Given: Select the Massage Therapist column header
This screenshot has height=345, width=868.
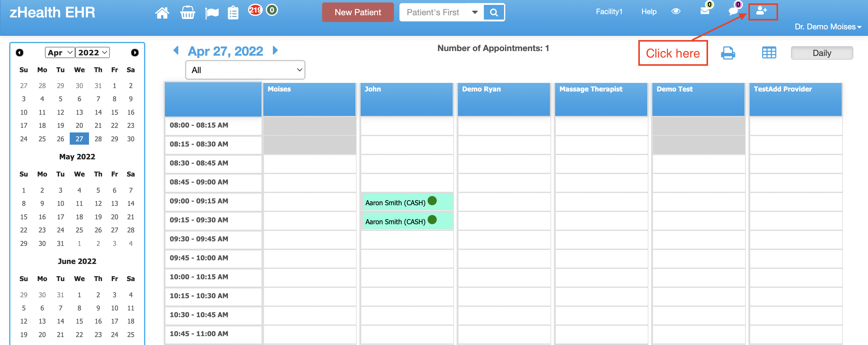Looking at the screenshot, I should (x=601, y=99).
